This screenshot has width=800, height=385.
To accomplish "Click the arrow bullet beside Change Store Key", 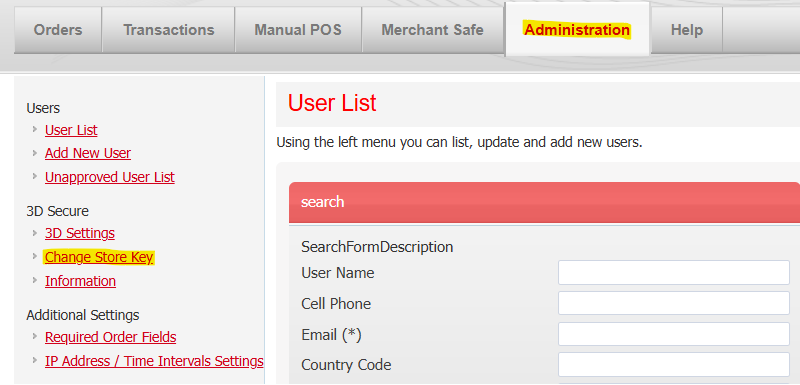I will [35, 256].
